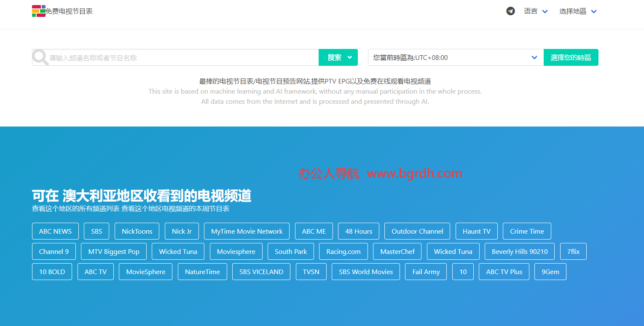Open the UTC+08:00 timezone combo box
Viewport: 644px width, 326px height.
pos(455,58)
